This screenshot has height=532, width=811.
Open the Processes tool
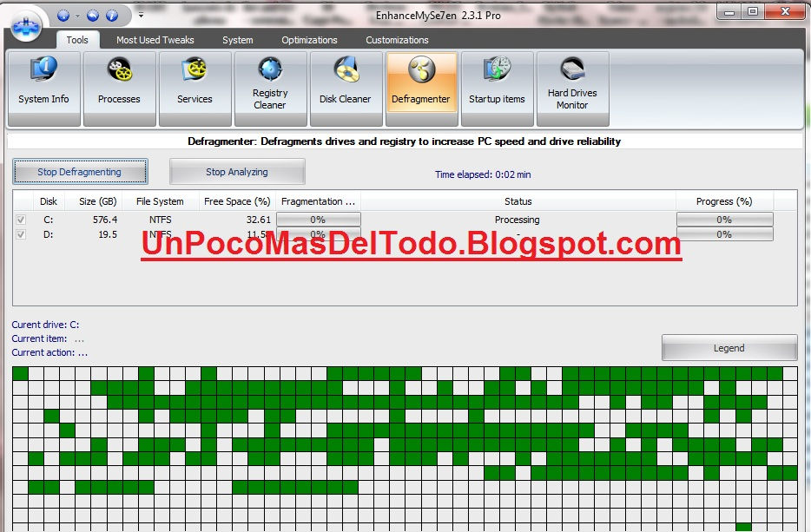coord(120,89)
